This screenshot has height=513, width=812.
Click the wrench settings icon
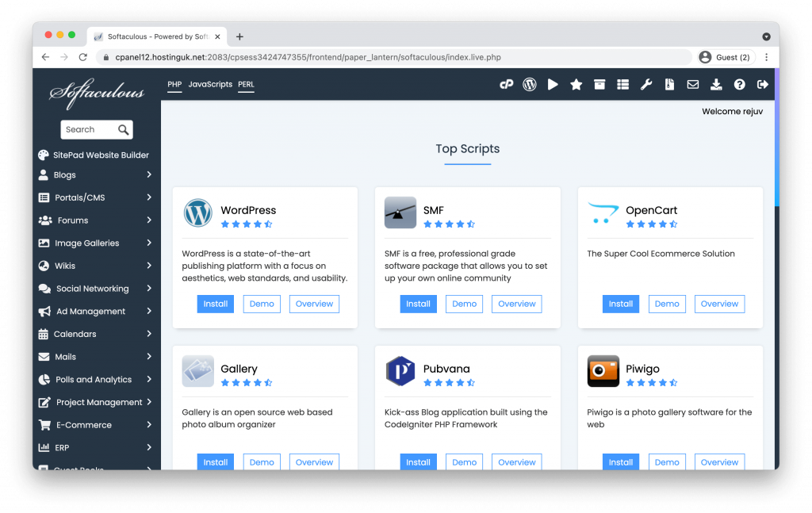(x=646, y=84)
